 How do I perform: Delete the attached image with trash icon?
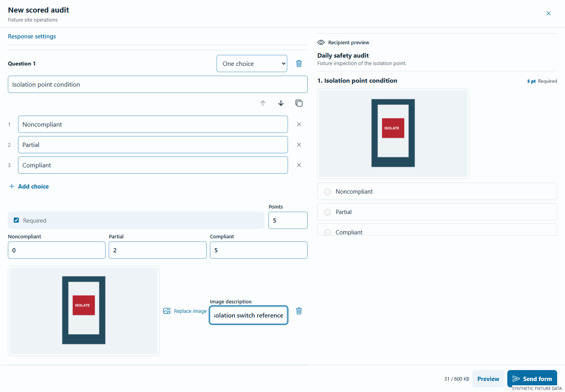[299, 311]
